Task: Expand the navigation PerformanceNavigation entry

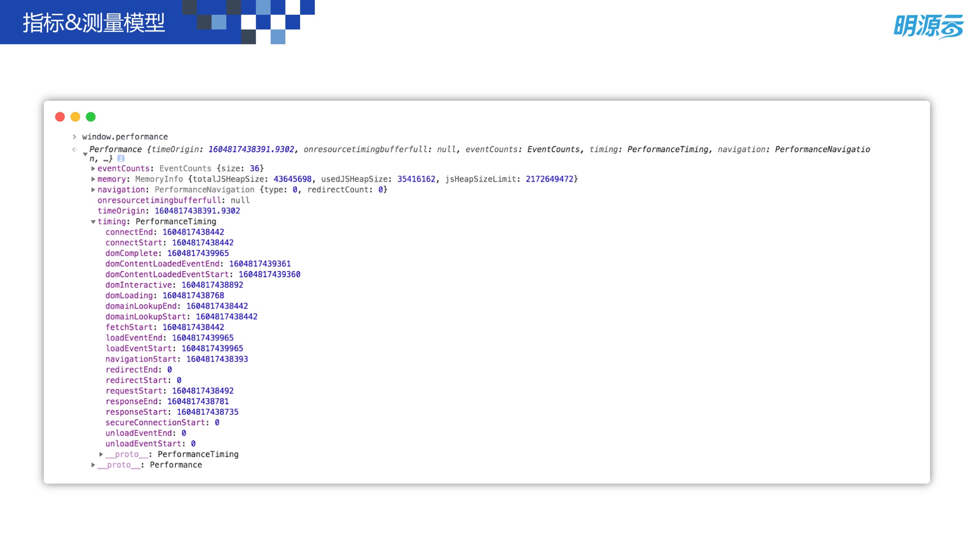Action: point(93,190)
